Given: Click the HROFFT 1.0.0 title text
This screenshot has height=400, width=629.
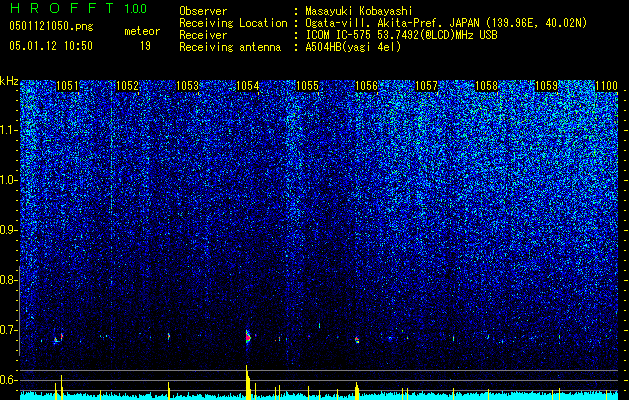Looking at the screenshot, I should [x=78, y=8].
